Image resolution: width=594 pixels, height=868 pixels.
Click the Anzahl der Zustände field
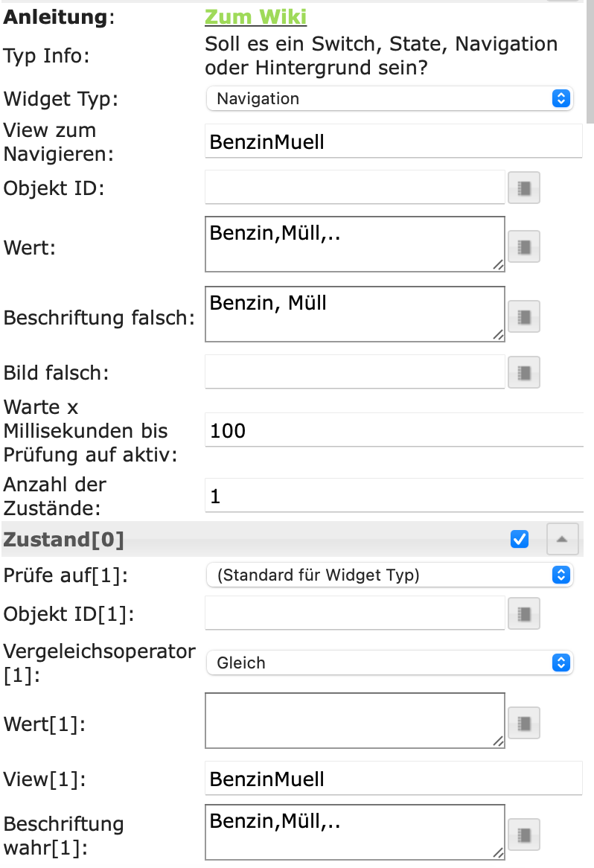pos(393,496)
